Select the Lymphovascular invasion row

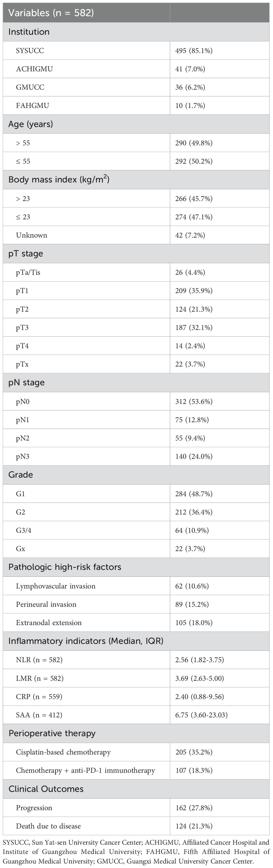tap(136, 586)
